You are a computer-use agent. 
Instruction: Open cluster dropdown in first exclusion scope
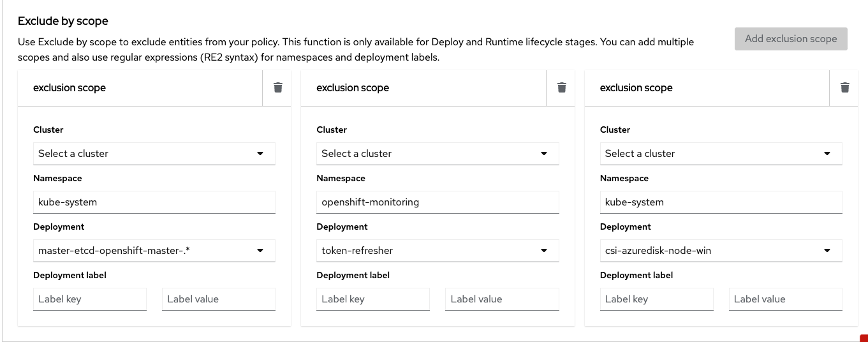(x=154, y=154)
